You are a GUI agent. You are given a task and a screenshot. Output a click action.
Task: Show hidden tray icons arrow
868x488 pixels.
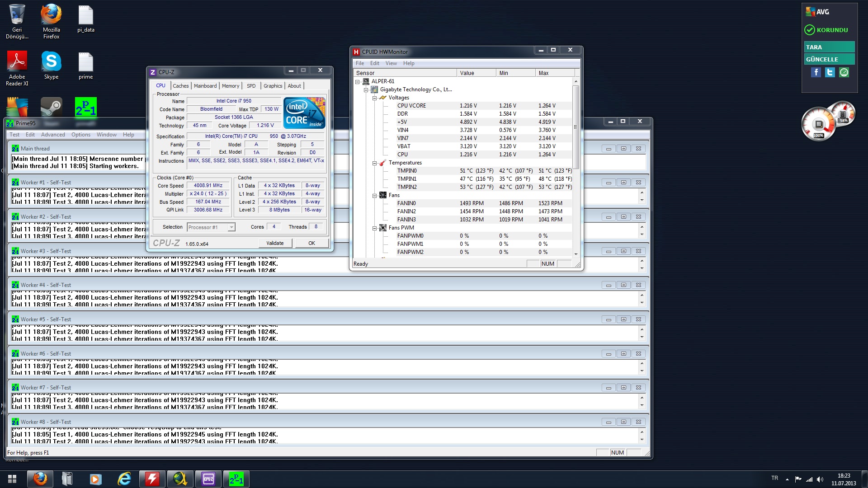pyautogui.click(x=787, y=479)
